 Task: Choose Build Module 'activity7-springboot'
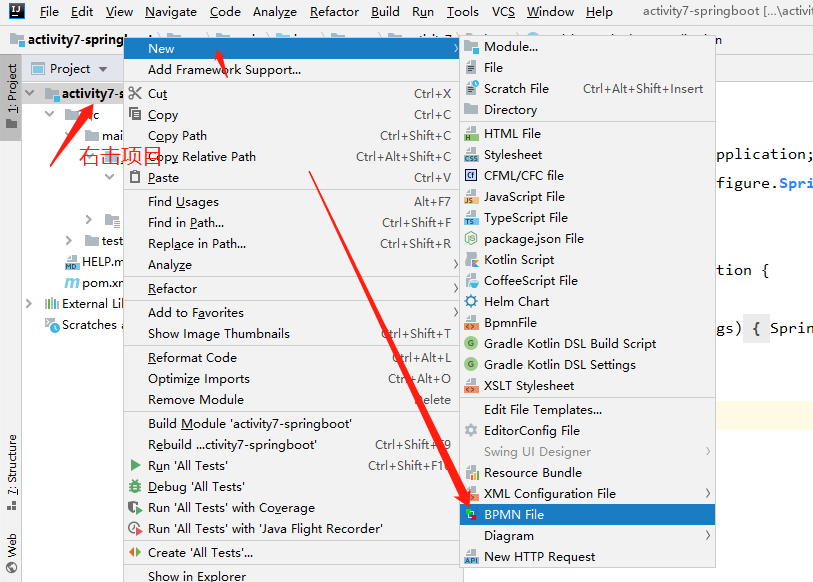(291, 424)
